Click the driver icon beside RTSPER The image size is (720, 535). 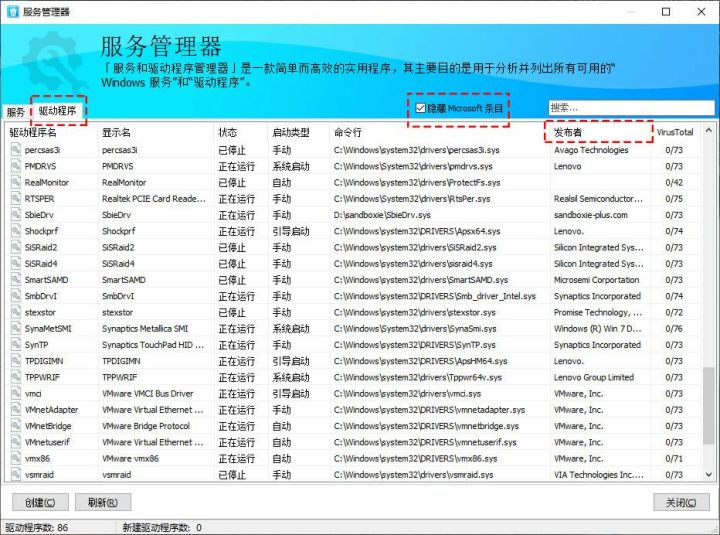(x=16, y=198)
